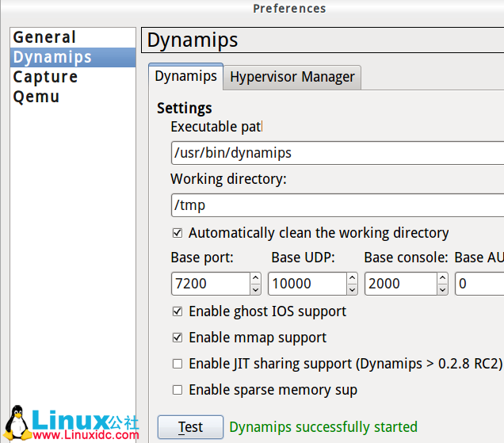This screenshot has height=443, width=504.
Task: Open the General preferences section
Action: [44, 37]
